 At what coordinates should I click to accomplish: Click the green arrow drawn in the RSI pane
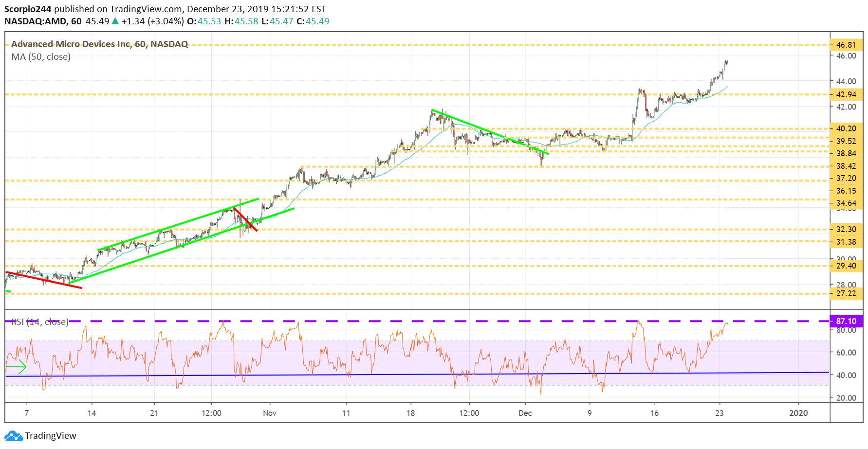click(x=16, y=367)
